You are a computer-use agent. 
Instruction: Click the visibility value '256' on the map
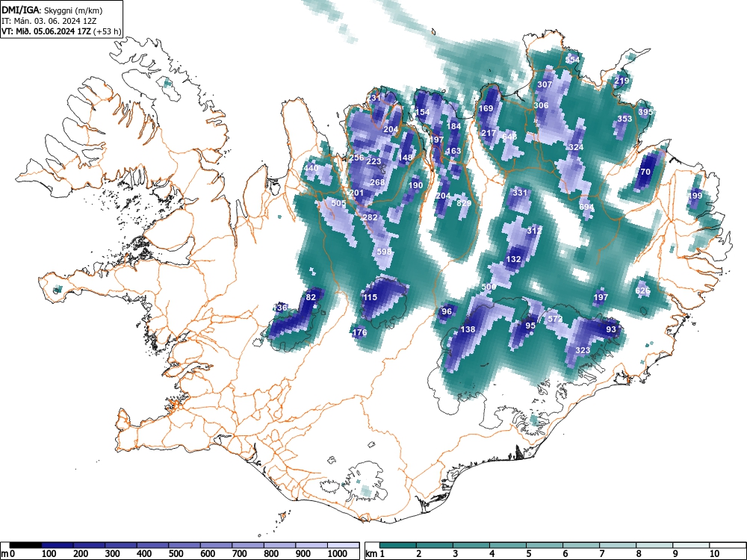(x=356, y=158)
